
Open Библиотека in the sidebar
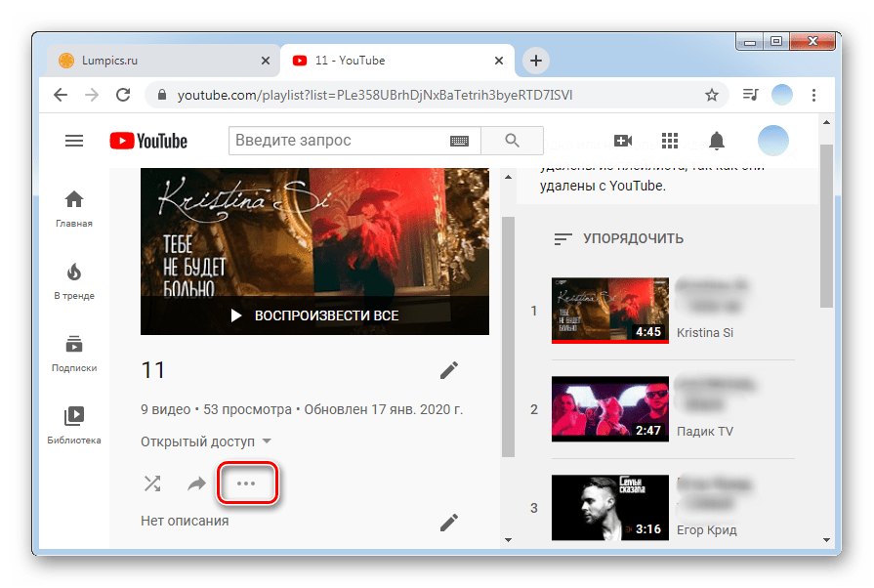74,426
